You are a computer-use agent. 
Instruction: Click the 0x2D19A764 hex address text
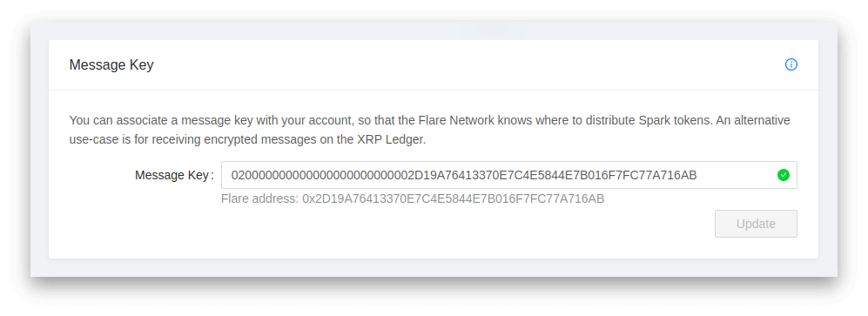pos(454,198)
